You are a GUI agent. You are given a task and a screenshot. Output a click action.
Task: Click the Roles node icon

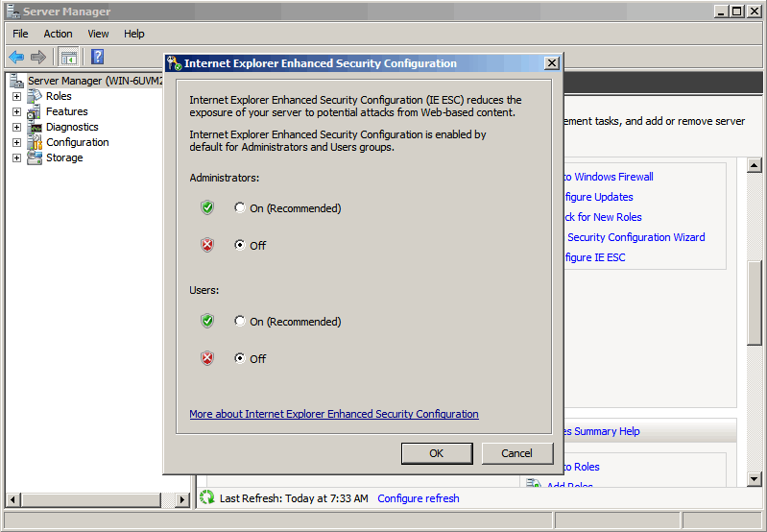(35, 96)
